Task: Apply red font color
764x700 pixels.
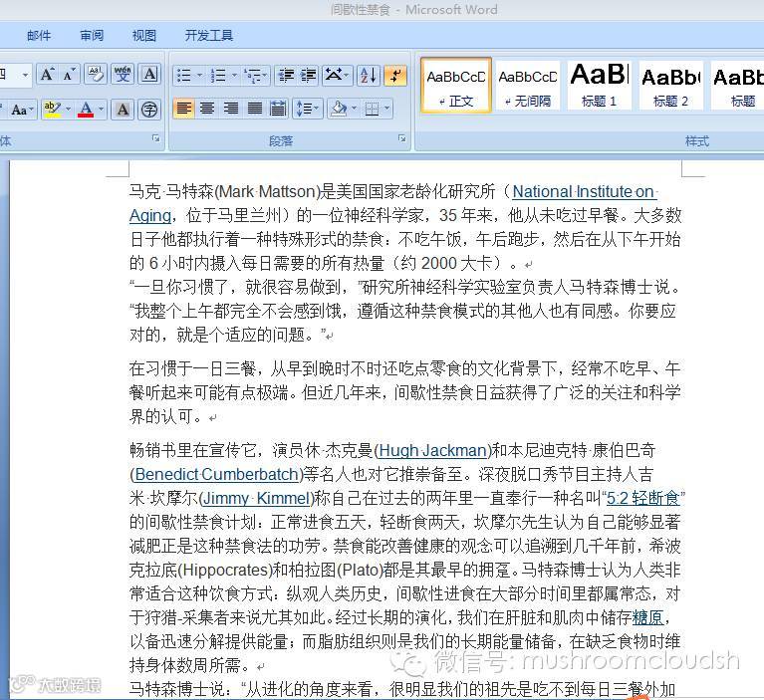Action: click(86, 110)
